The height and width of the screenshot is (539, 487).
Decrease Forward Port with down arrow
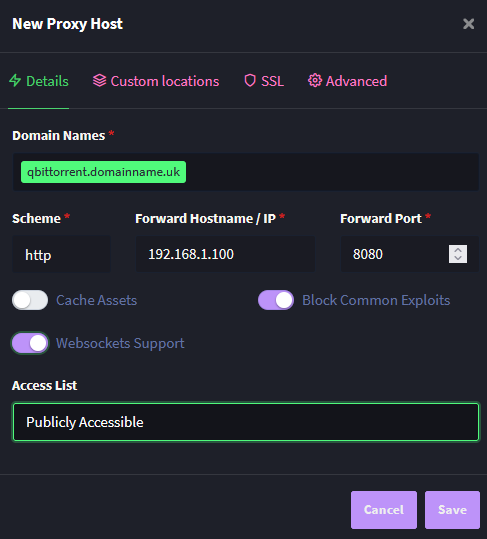tap(458, 258)
